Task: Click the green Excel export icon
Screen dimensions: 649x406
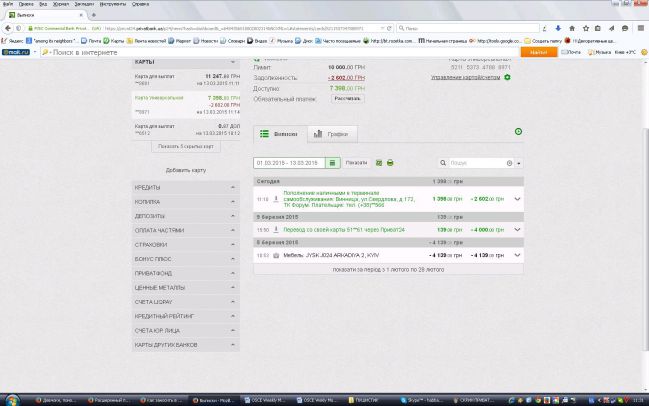Action: (379, 162)
